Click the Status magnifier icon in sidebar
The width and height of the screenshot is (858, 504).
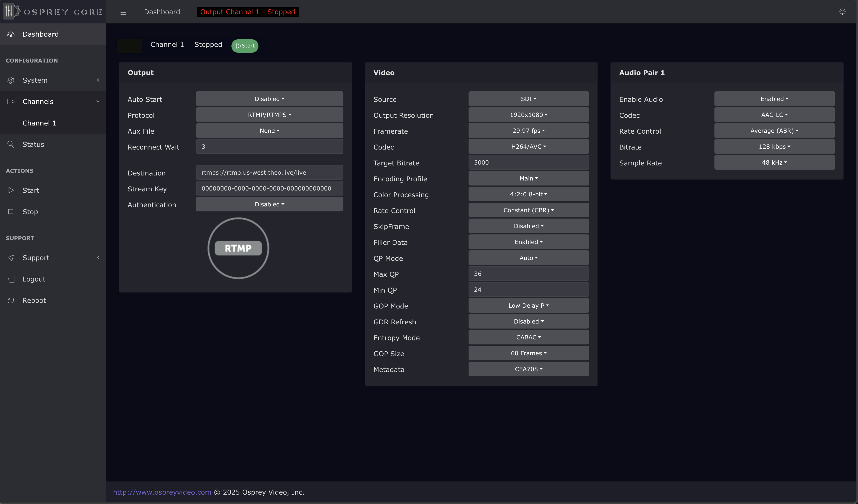tap(11, 144)
